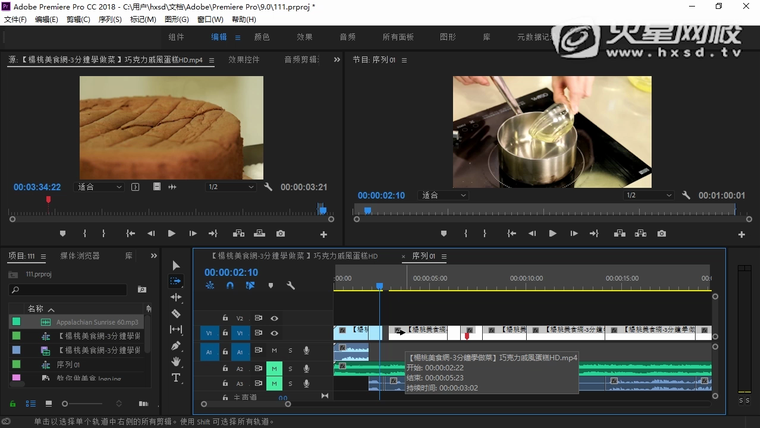Select the Razor tool in tools panel
This screenshot has width=760, height=428.
(176, 313)
